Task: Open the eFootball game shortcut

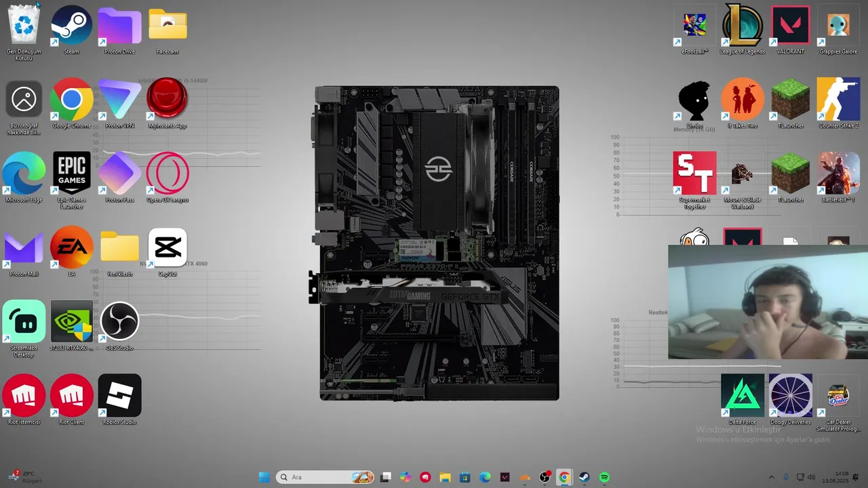Action: (x=694, y=30)
